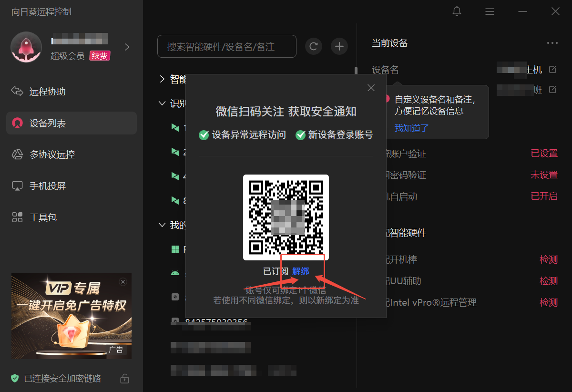Open the notification bell

[457, 11]
